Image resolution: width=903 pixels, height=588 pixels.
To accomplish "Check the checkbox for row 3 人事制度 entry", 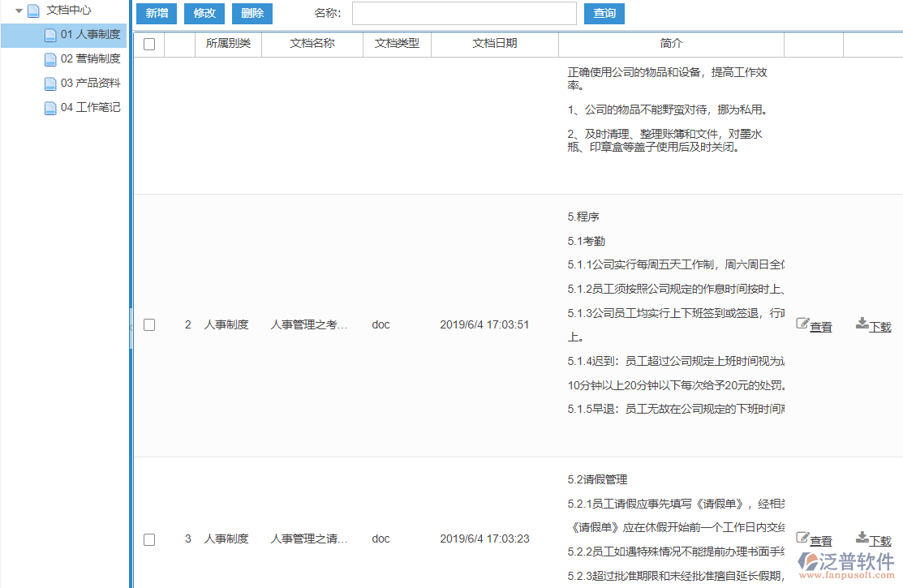I will pyautogui.click(x=149, y=539).
